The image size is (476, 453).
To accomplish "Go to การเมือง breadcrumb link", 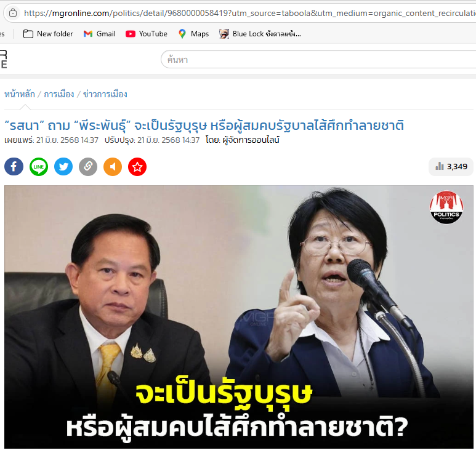I will 59,94.
